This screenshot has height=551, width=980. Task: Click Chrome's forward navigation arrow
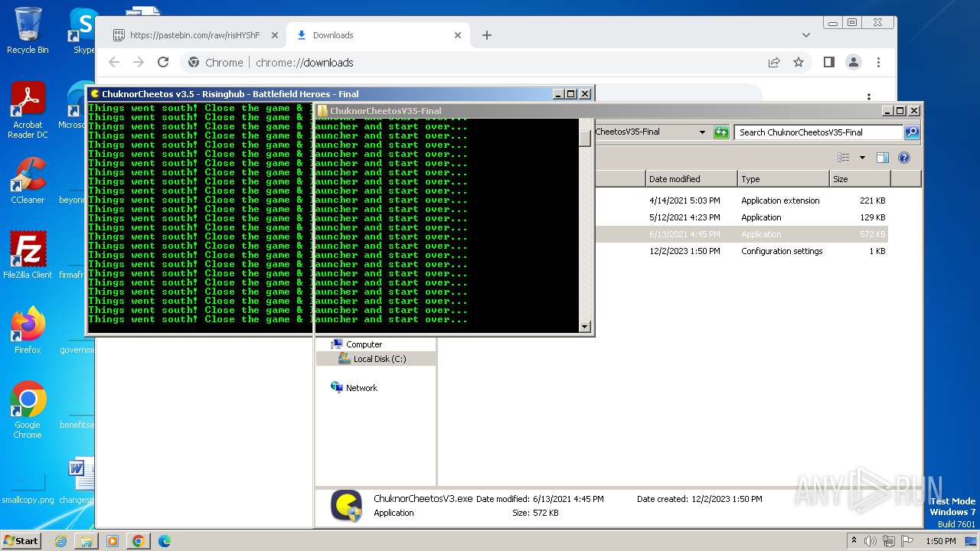pyautogui.click(x=139, y=63)
